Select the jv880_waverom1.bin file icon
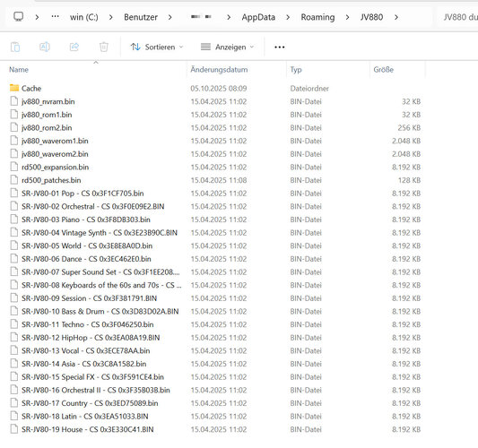 tap(14, 141)
